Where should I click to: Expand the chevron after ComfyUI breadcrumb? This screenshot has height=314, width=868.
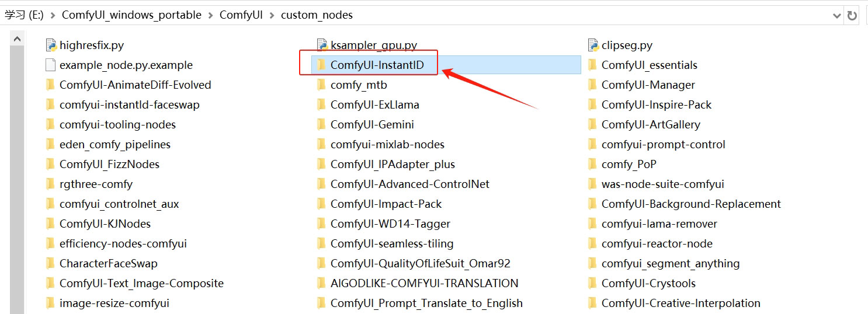click(272, 15)
